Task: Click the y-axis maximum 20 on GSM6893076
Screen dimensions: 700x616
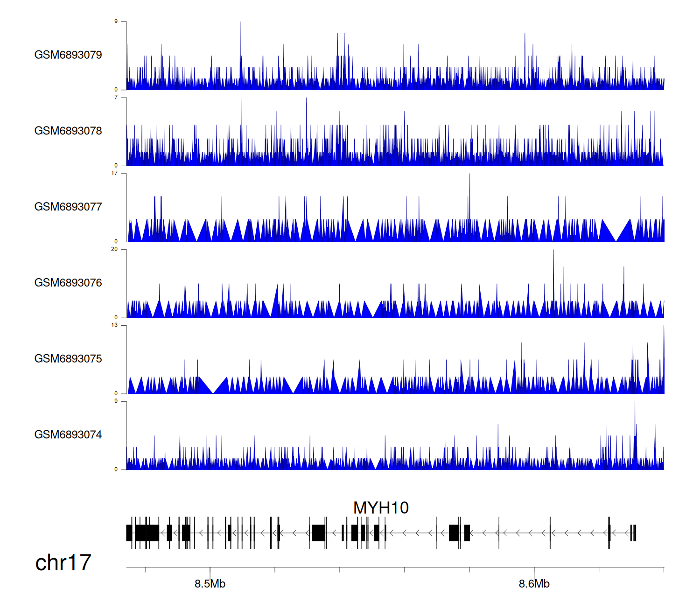Action: click(x=114, y=249)
